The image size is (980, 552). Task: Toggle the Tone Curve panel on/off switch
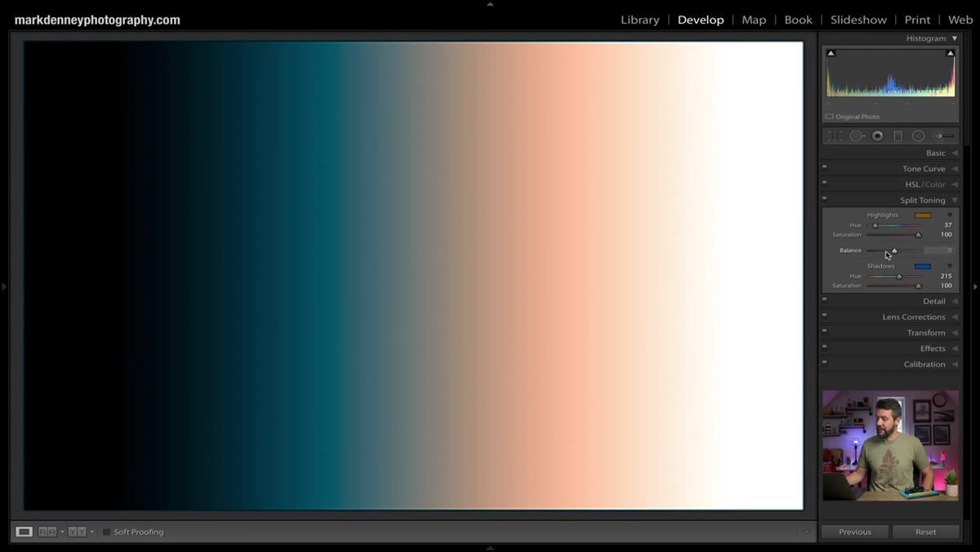click(x=825, y=167)
